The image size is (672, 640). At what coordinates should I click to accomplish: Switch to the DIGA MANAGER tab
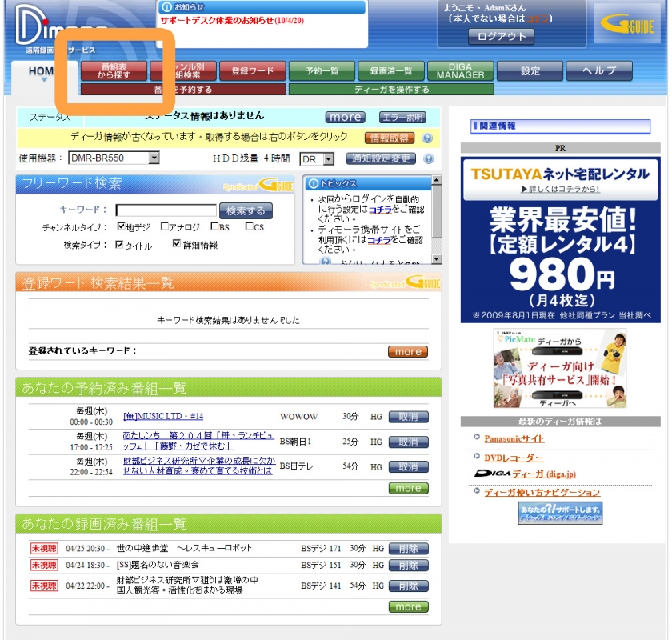tap(460, 71)
